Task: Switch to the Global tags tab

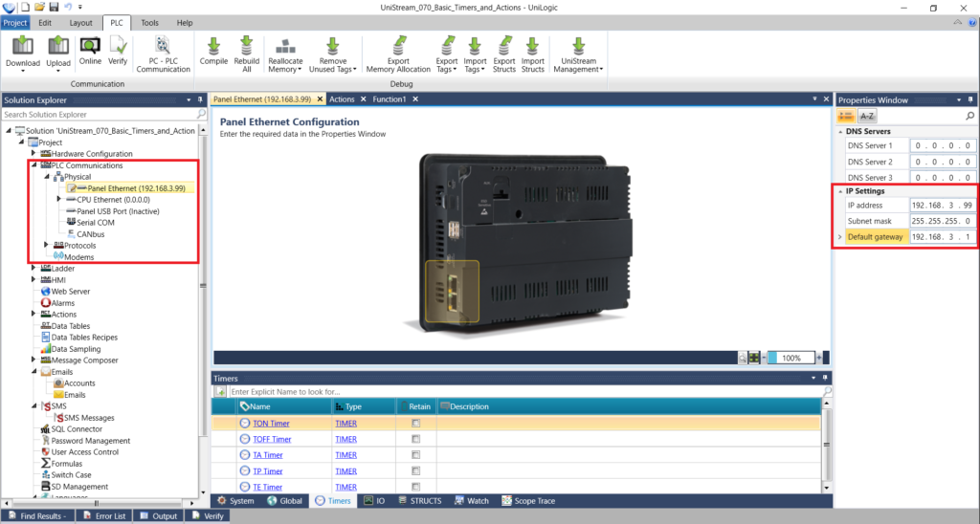Action: (285, 501)
